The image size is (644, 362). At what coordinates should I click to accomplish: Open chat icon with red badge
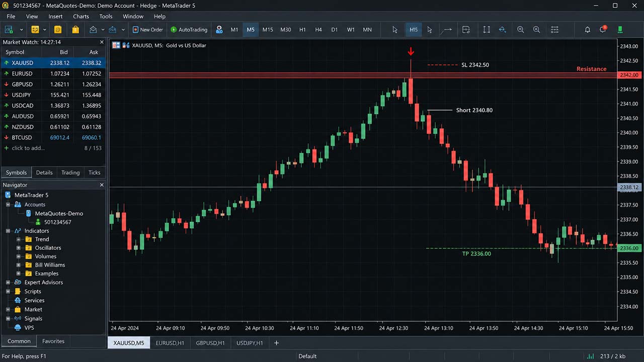pos(603,30)
